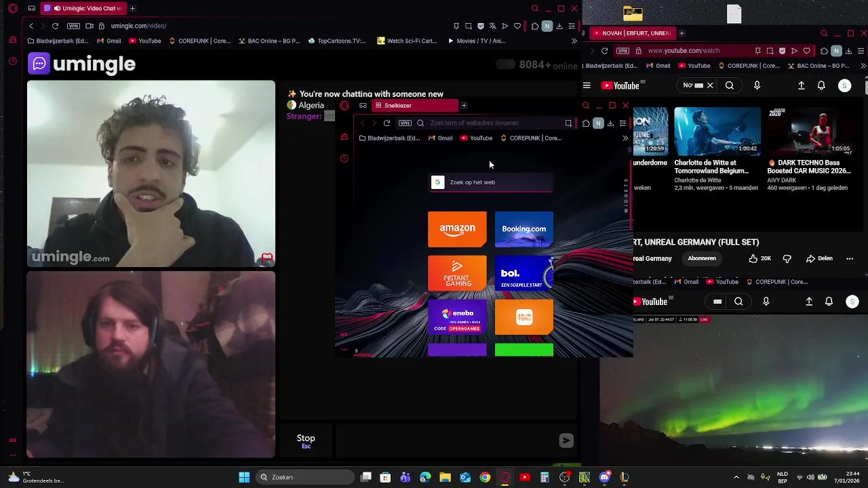Click Stop button in chat

click(x=306, y=441)
